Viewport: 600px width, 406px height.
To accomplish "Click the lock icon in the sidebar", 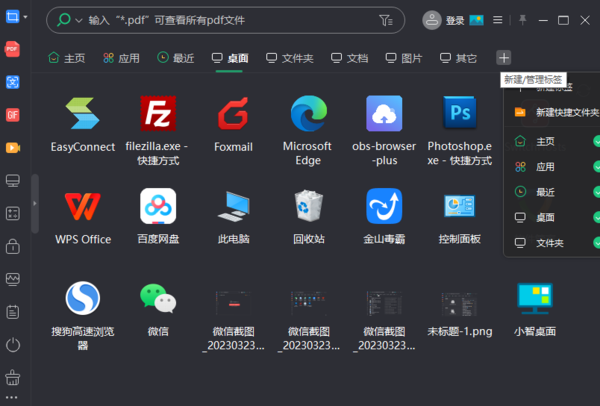I will coord(13,246).
